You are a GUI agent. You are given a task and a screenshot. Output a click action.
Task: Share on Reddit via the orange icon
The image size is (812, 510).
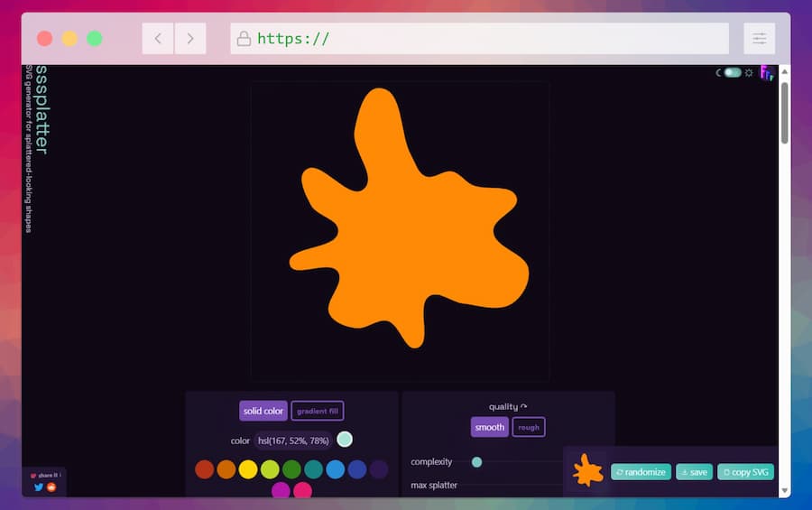(51, 487)
